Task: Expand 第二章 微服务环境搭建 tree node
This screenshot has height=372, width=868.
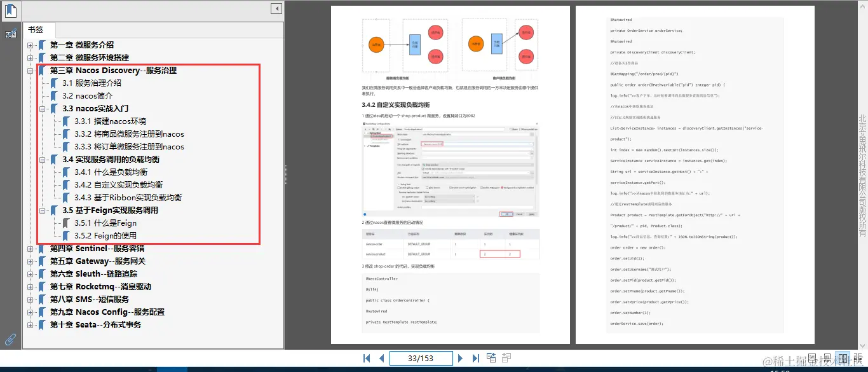Action: (31, 58)
